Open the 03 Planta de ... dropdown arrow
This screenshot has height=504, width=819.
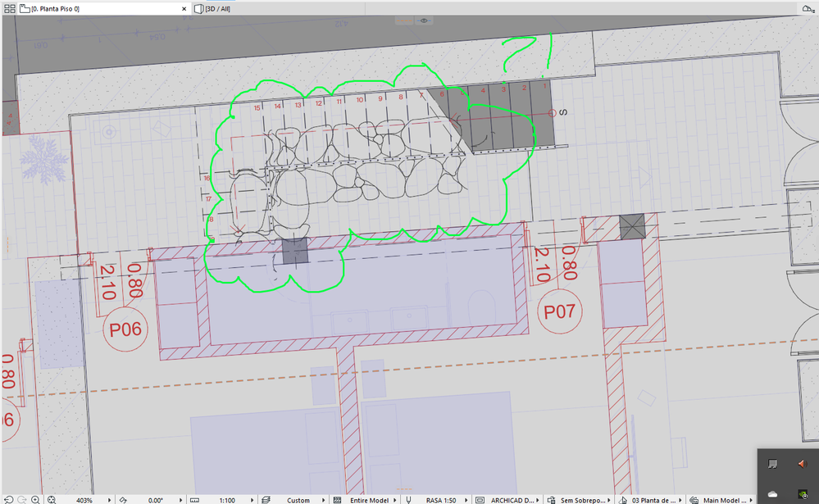[680, 501]
